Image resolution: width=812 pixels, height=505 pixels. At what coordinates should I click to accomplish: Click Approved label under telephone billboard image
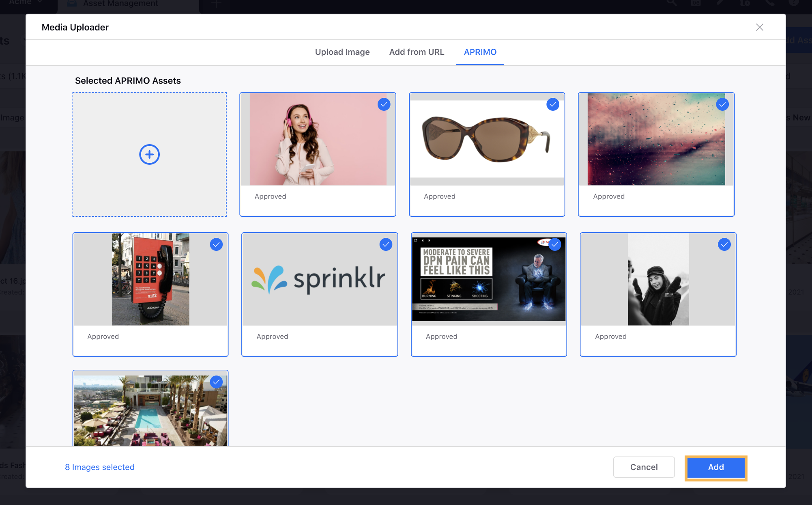coord(103,337)
